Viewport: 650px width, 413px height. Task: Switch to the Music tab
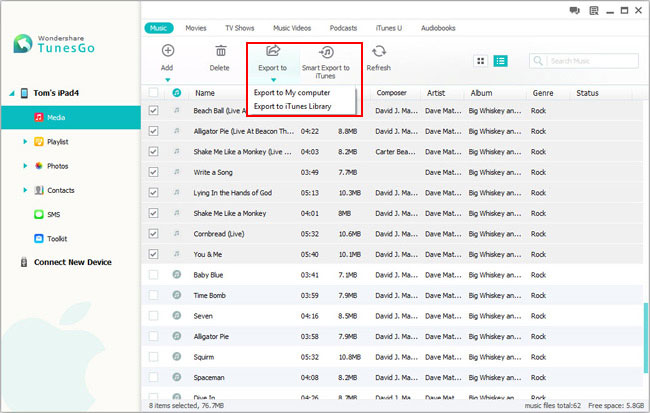coord(159,28)
